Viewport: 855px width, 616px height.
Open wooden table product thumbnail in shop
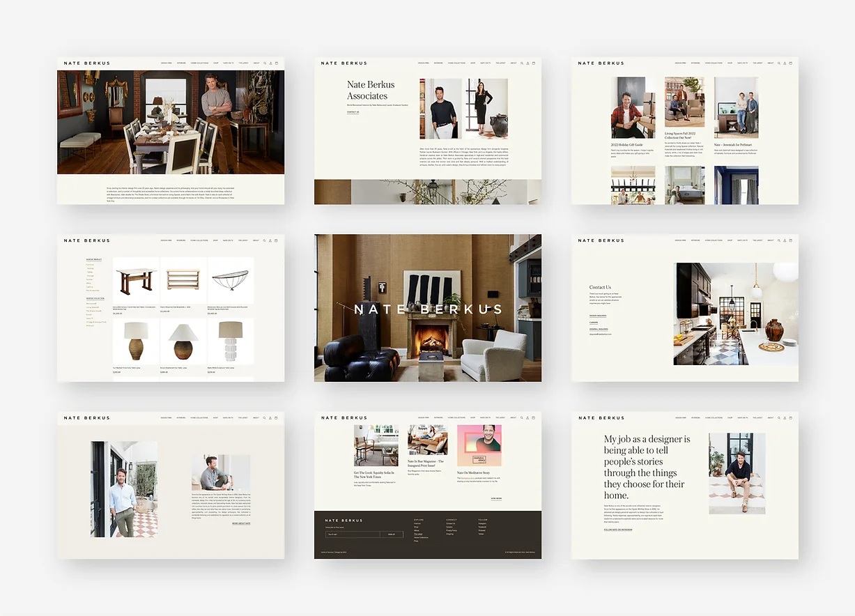pos(137,281)
